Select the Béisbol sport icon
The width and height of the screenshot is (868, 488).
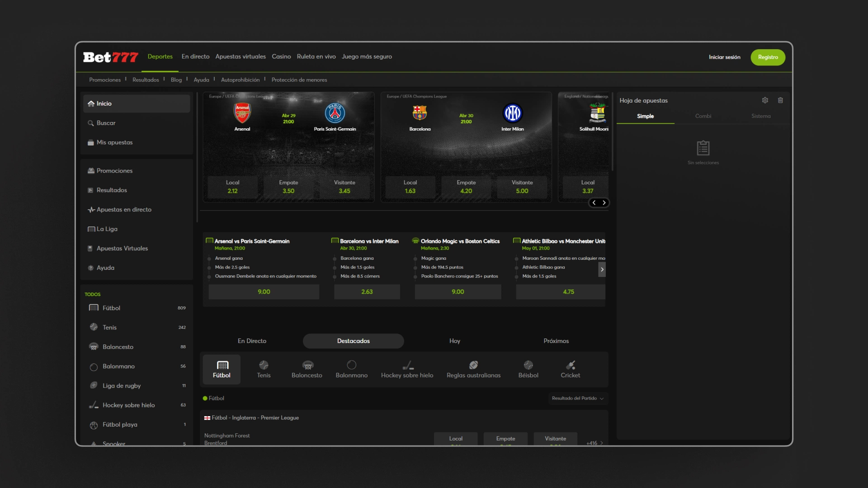(528, 365)
